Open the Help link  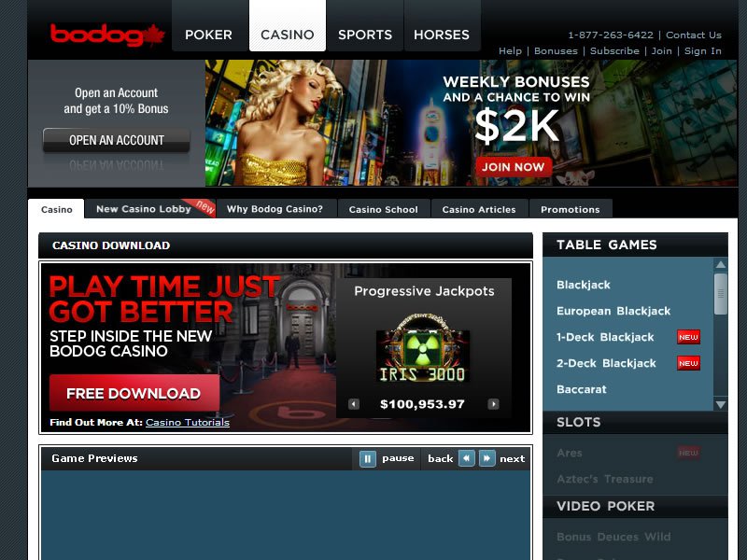(x=510, y=51)
